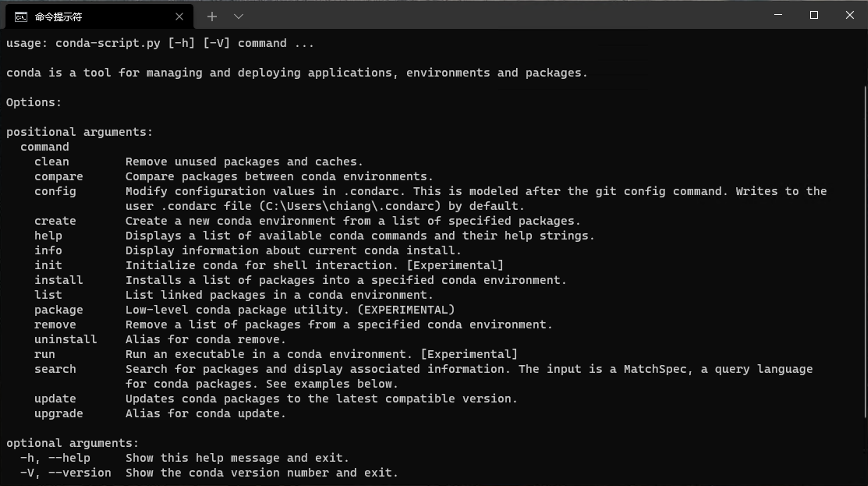The width and height of the screenshot is (868, 486).
Task: Minimize the terminal window
Action: click(x=778, y=15)
